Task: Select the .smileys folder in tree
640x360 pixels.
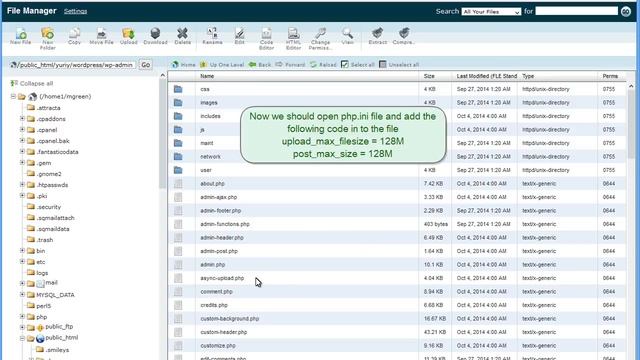Action: point(57,350)
